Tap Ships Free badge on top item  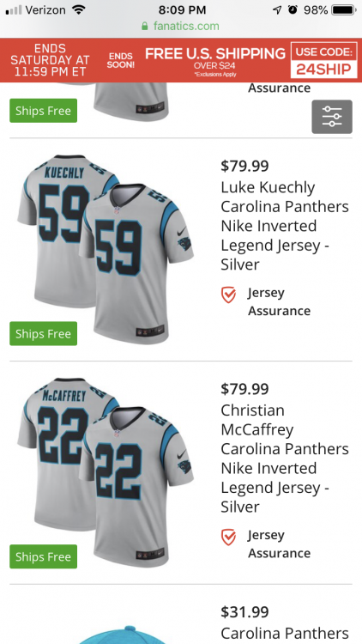(44, 111)
